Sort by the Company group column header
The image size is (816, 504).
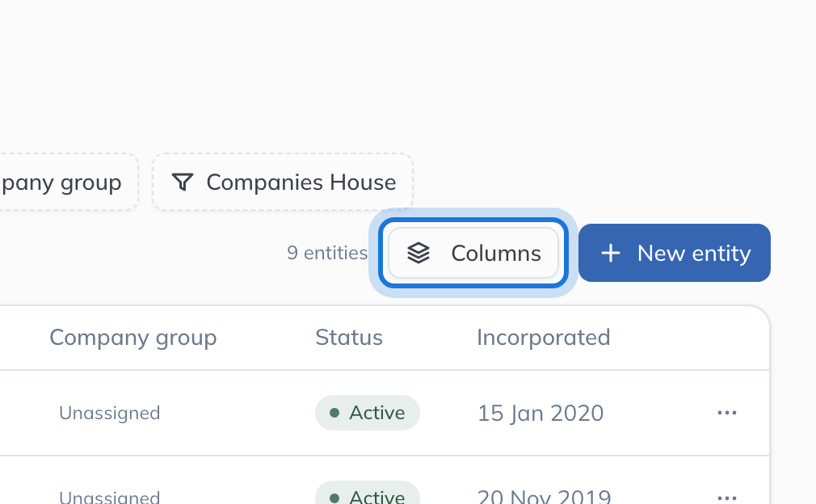pyautogui.click(x=133, y=338)
